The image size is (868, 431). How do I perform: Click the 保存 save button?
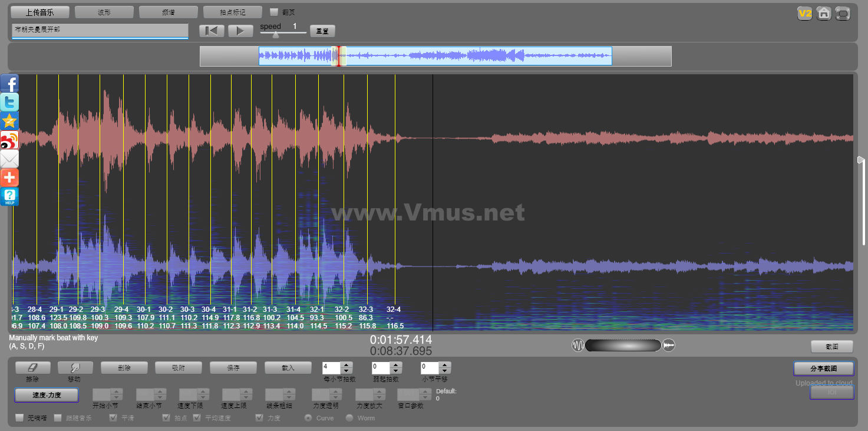tap(233, 367)
